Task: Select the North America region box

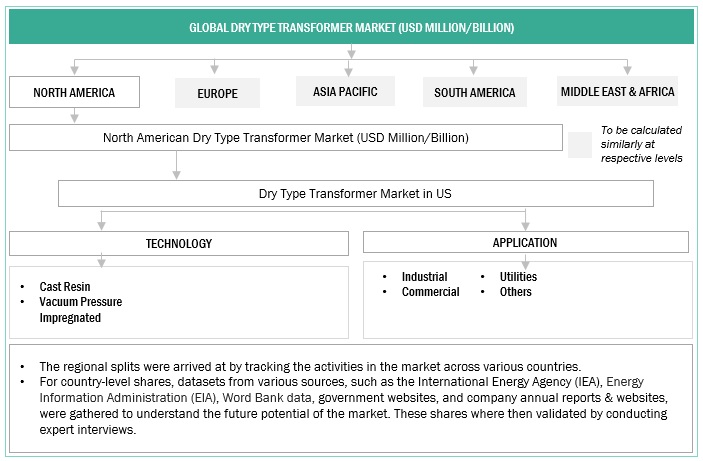Action: (x=74, y=93)
